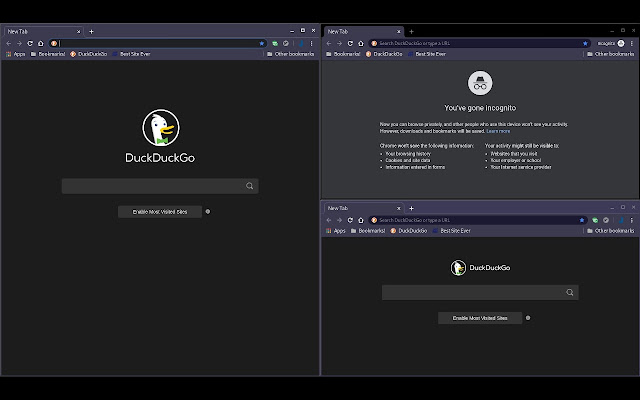
Task: Add new tab in bottom-right window
Action: tap(411, 208)
